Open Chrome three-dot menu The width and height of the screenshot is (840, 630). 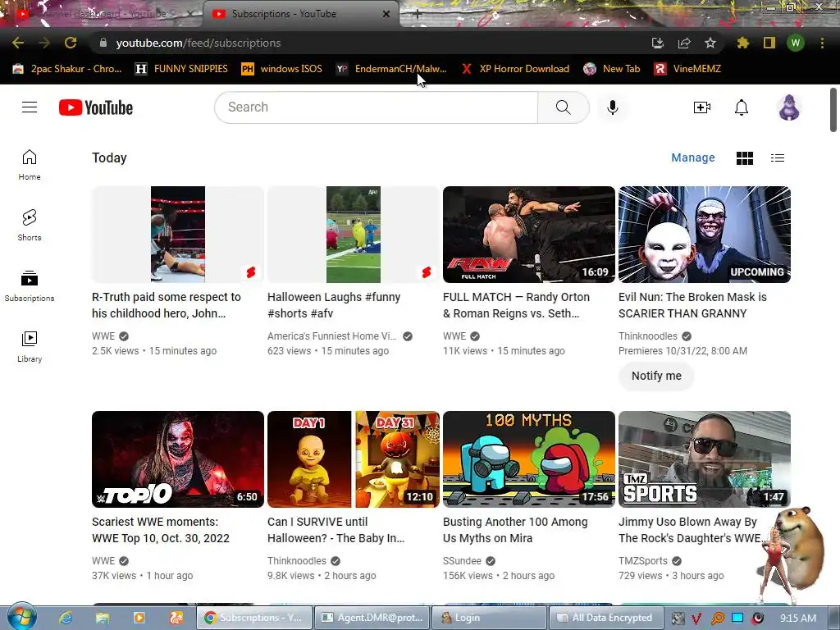tap(822, 43)
